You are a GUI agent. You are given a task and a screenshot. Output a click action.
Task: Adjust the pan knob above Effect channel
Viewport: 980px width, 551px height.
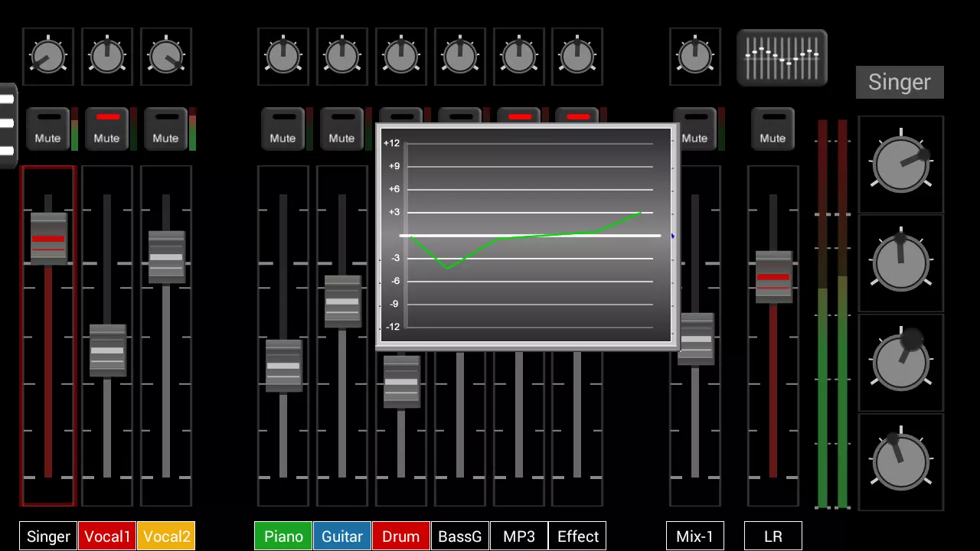[x=578, y=57]
